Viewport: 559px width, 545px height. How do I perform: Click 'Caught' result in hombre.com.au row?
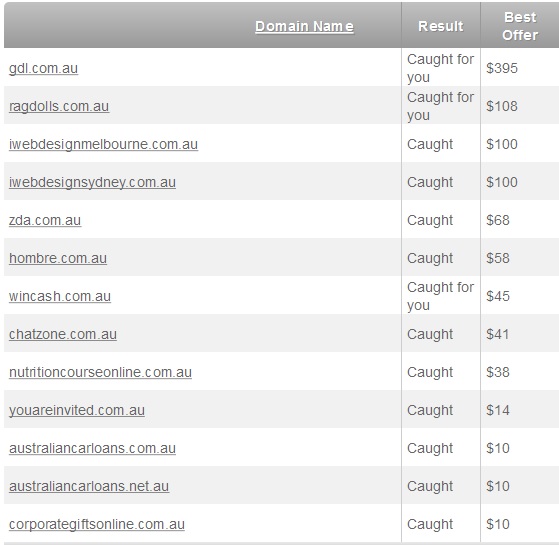pos(430,258)
